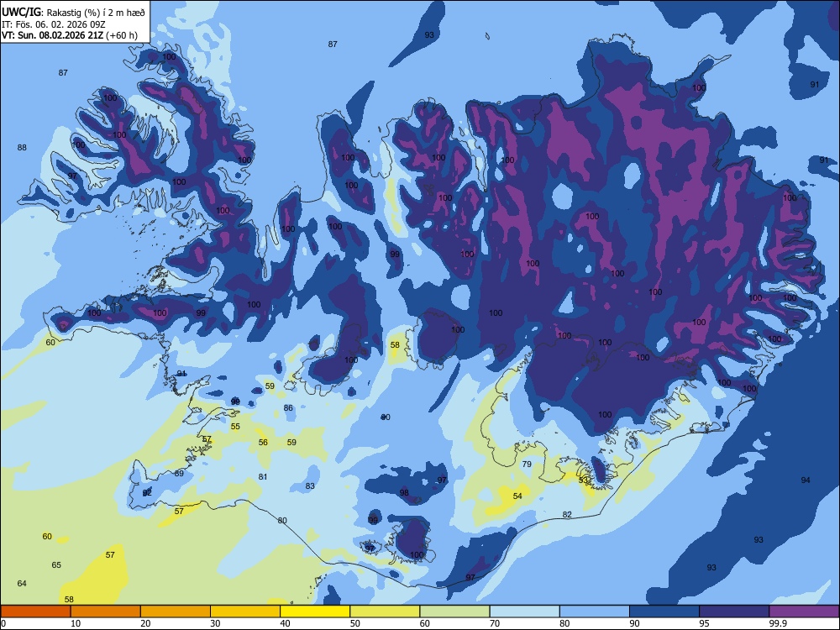This screenshot has width=840, height=630.
Task: Click the humidity value '83' on the map
Action: click(310, 486)
